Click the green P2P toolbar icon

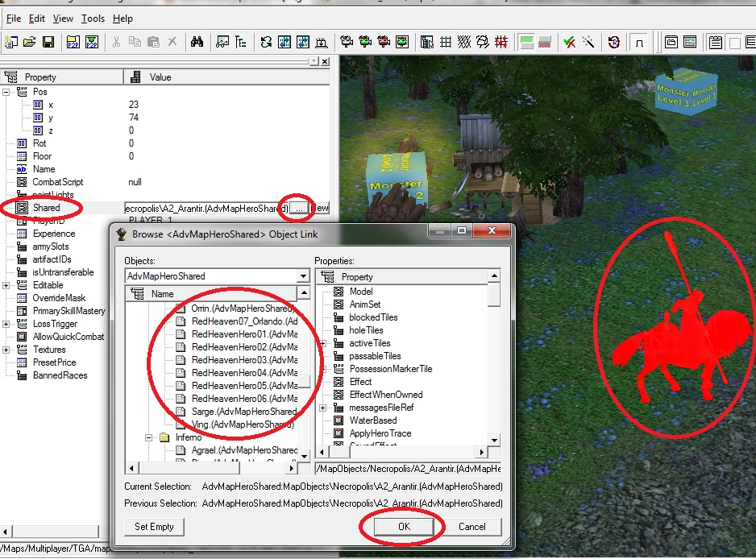pyautogui.click(x=92, y=43)
